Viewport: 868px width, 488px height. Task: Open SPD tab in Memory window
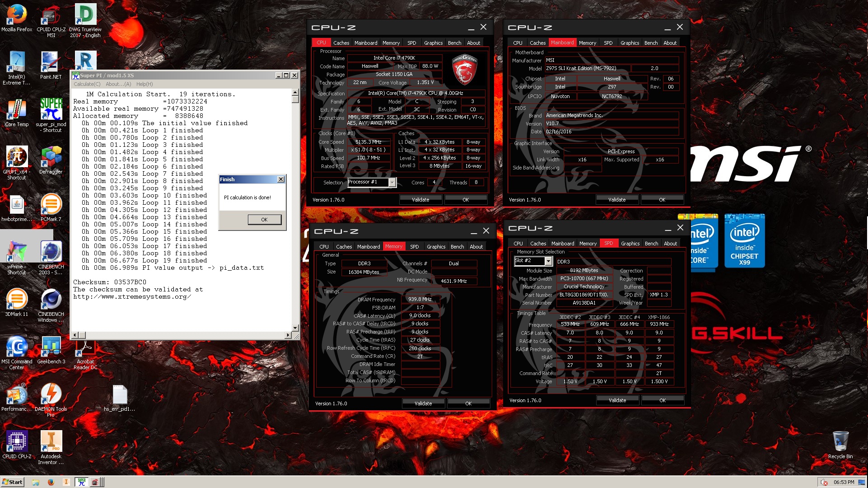414,247
